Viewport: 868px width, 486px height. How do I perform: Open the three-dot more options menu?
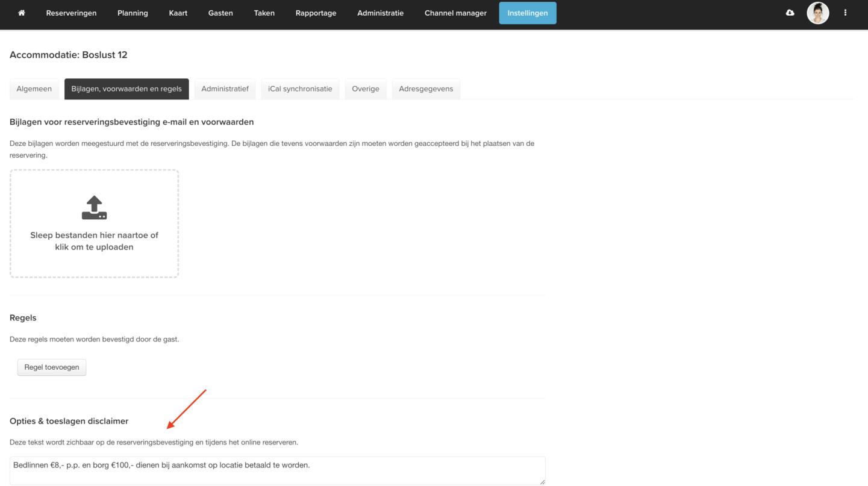845,13
